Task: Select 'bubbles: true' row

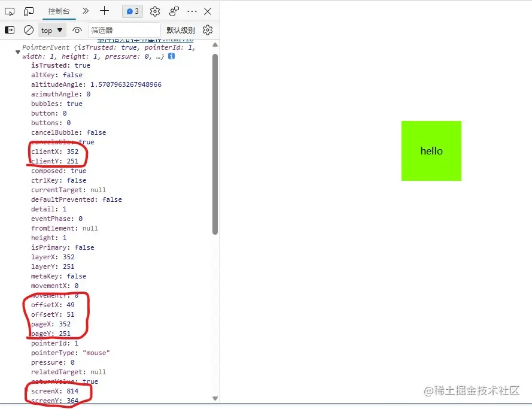Action: tap(57, 104)
